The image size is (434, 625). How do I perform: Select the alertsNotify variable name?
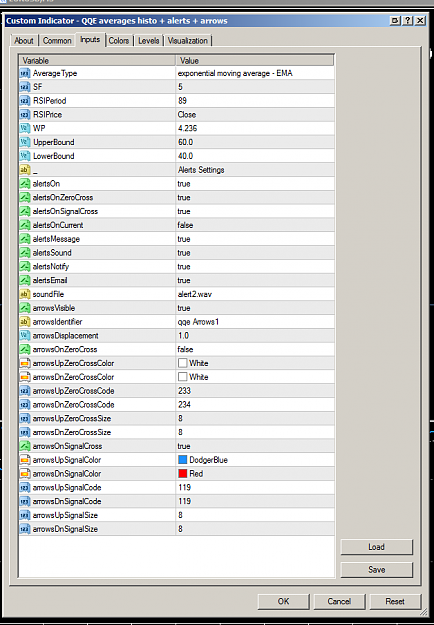(51, 267)
